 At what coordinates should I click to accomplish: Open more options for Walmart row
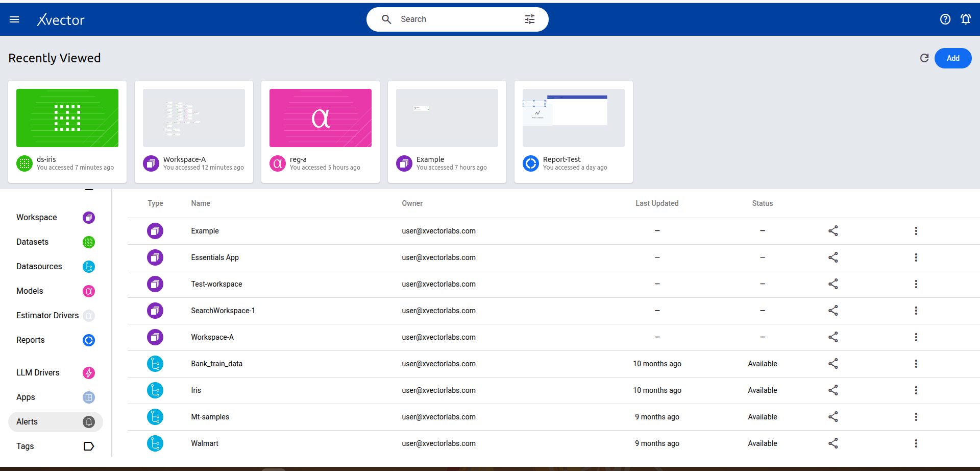tap(916, 443)
